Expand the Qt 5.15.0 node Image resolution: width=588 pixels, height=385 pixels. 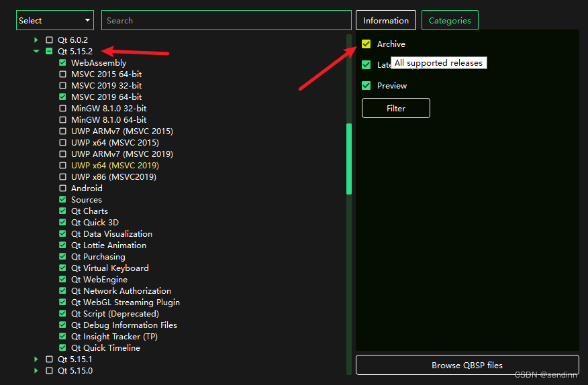click(x=36, y=370)
